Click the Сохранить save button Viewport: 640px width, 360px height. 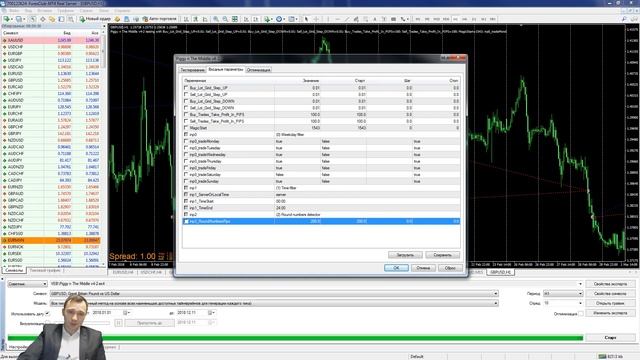442,255
